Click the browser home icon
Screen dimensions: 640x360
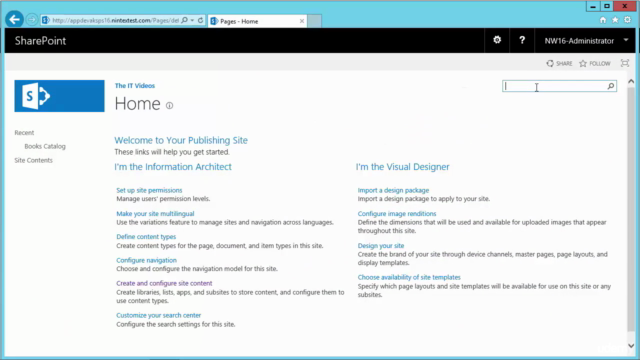click(x=603, y=20)
